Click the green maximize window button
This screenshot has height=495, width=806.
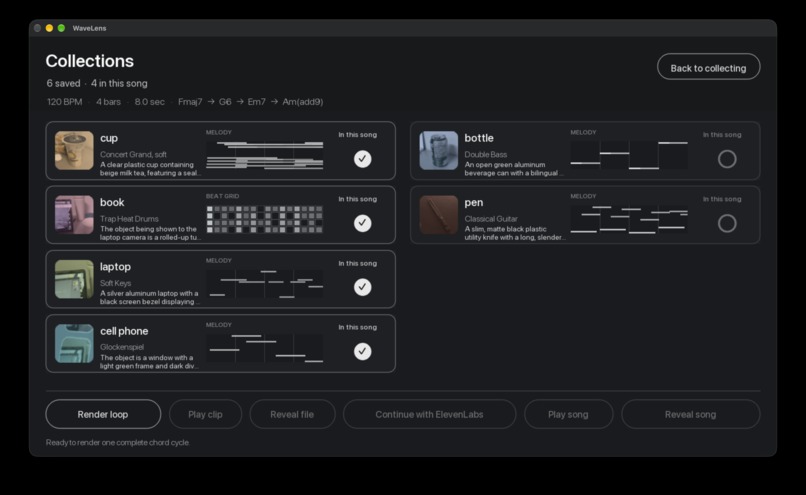click(x=61, y=28)
